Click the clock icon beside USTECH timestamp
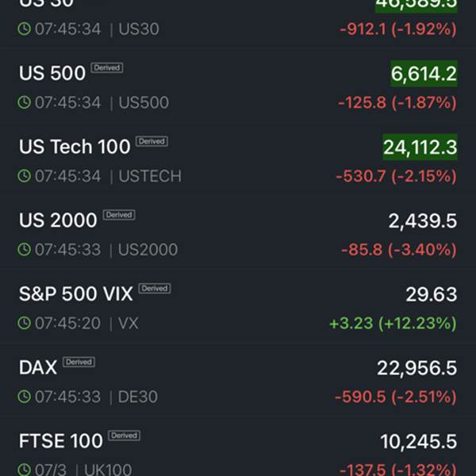Viewport: 476px width, 476px height. 25,176
